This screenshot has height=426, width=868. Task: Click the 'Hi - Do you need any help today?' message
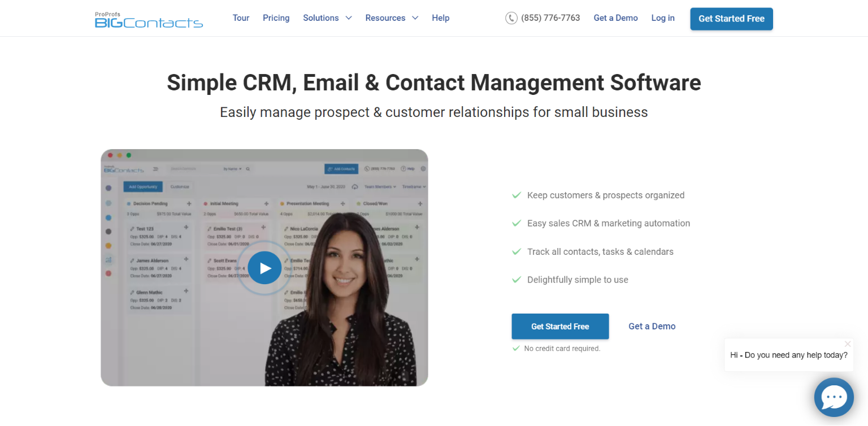pyautogui.click(x=788, y=355)
